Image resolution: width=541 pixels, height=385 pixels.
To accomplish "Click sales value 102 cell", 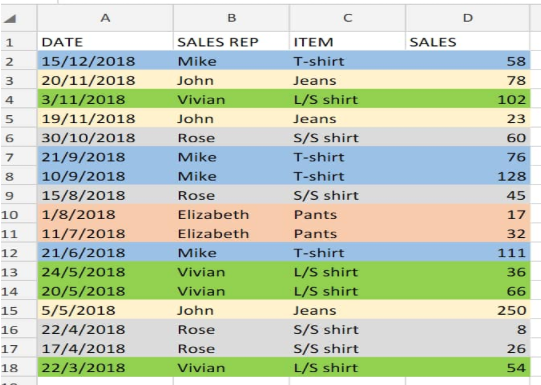I will [468, 99].
